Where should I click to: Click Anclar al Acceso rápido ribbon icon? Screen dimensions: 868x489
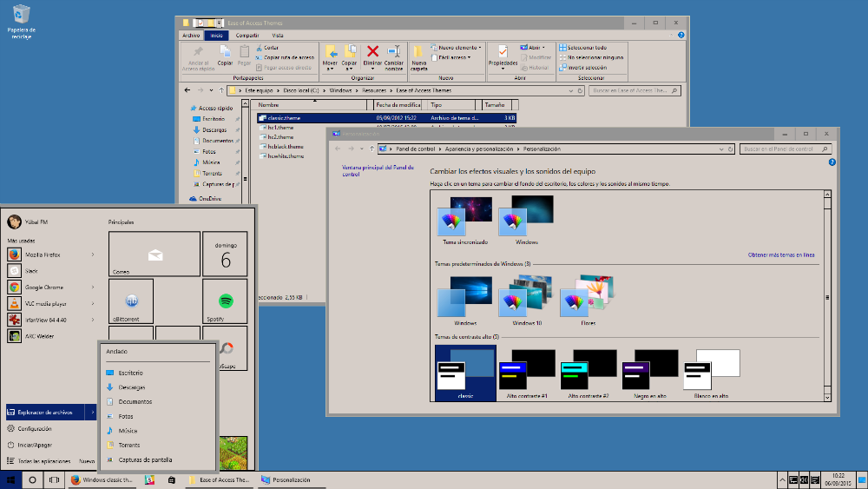point(198,58)
